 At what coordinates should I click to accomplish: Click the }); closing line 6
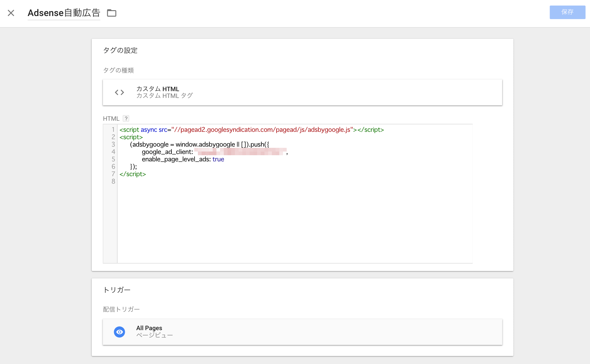click(x=133, y=167)
